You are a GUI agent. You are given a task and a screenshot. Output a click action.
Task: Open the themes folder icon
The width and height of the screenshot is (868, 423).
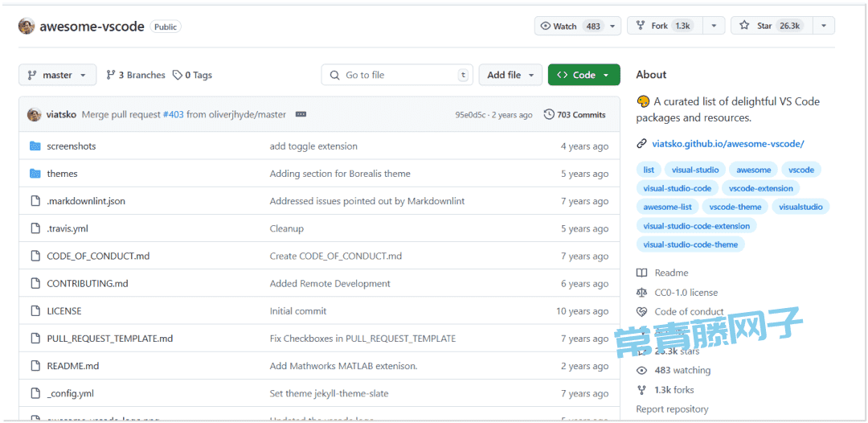pyautogui.click(x=35, y=173)
